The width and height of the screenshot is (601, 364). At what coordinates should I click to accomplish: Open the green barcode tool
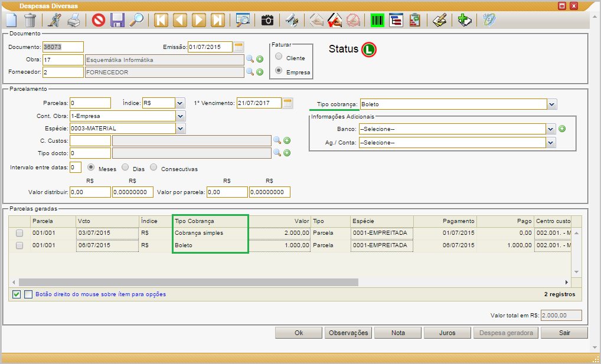[377, 20]
